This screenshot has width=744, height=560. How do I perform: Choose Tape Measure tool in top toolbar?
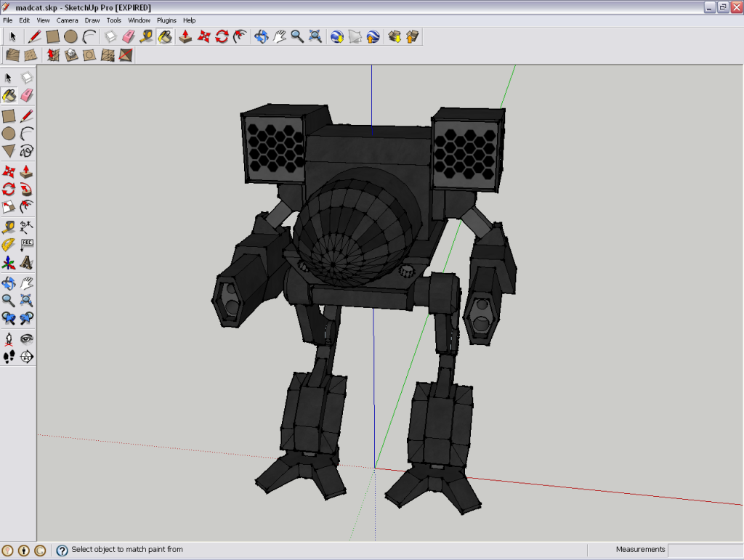click(147, 36)
